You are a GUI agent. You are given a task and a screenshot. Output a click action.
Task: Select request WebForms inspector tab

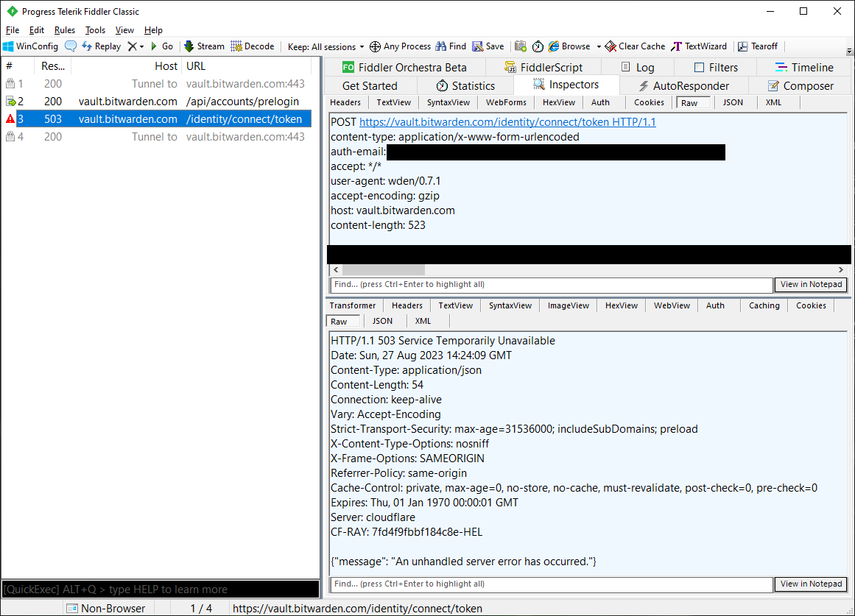click(x=506, y=102)
